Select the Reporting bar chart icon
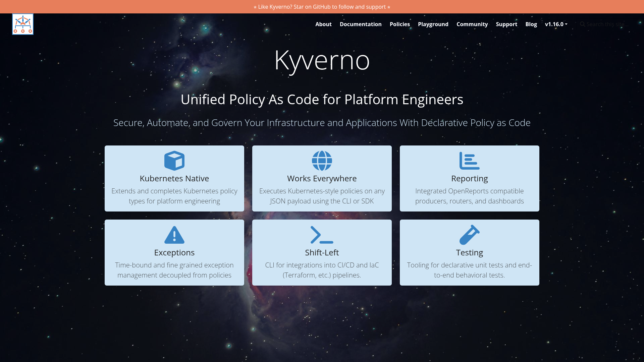The width and height of the screenshot is (644, 362). point(469,160)
